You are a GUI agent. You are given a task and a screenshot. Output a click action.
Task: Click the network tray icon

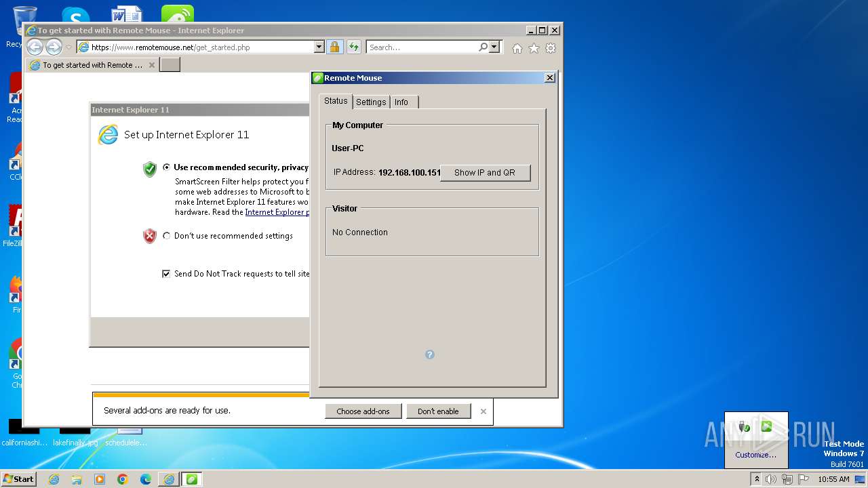(x=787, y=479)
